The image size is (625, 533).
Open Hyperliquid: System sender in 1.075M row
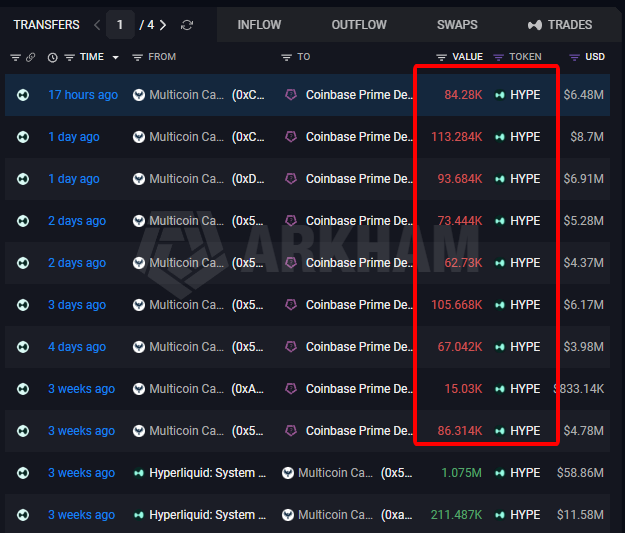(x=207, y=473)
